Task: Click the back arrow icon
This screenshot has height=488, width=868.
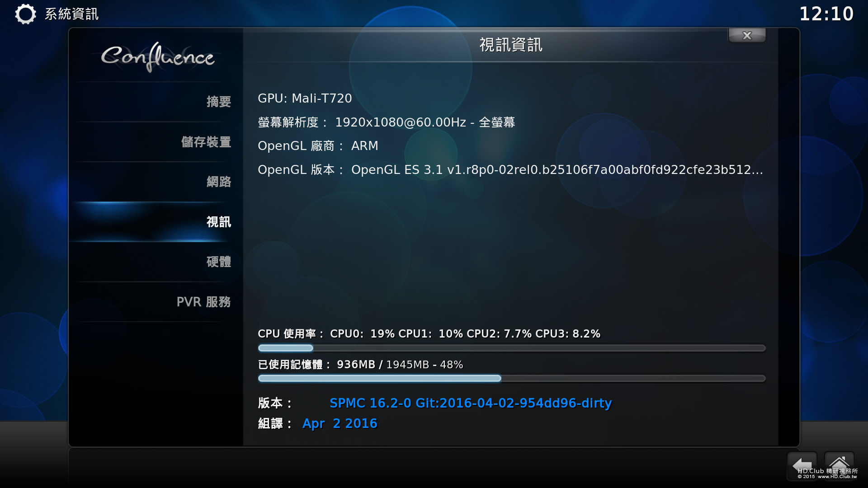Action: (x=802, y=465)
